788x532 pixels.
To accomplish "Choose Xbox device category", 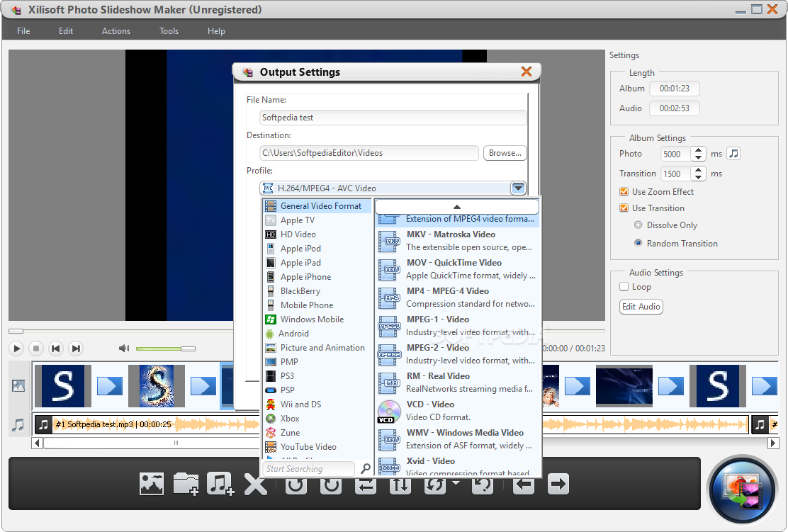I will point(317,419).
